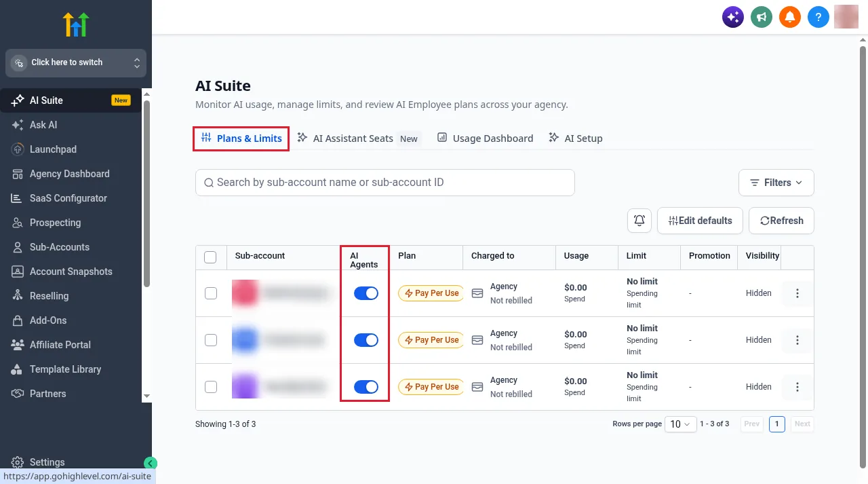This screenshot has width=868, height=484.
Task: Click the card icon in first row
Action: tap(477, 293)
